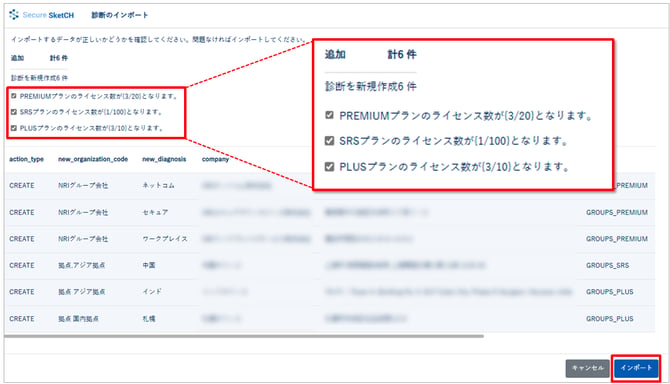The height and width of the screenshot is (384, 670).
Task: Toggle the PLUSプラン license count checkbox
Action: (14, 128)
